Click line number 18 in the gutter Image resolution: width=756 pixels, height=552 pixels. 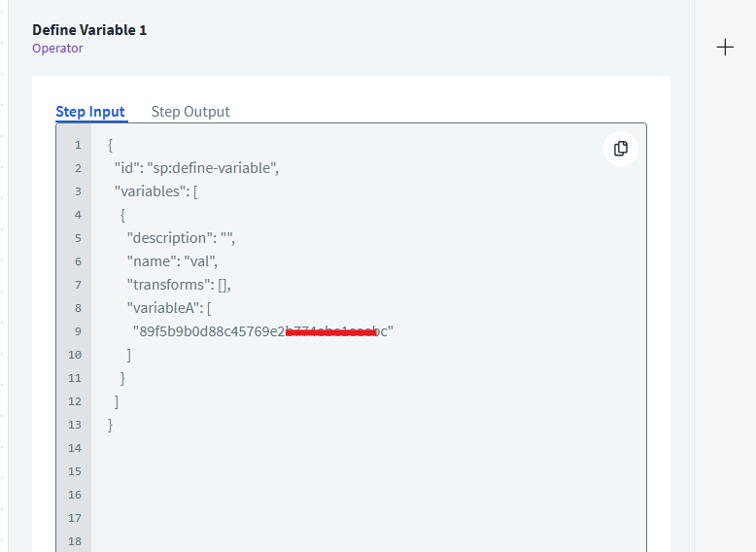pos(76,541)
